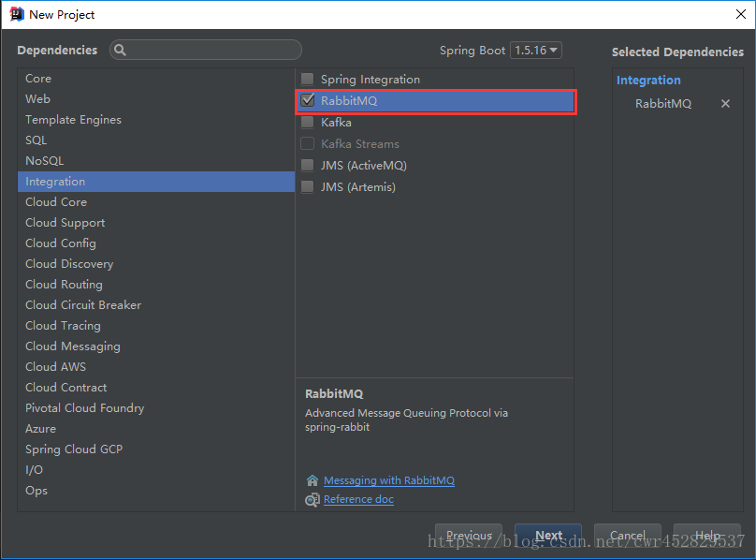
Task: Focus the Dependencies search field
Action: [x=206, y=50]
